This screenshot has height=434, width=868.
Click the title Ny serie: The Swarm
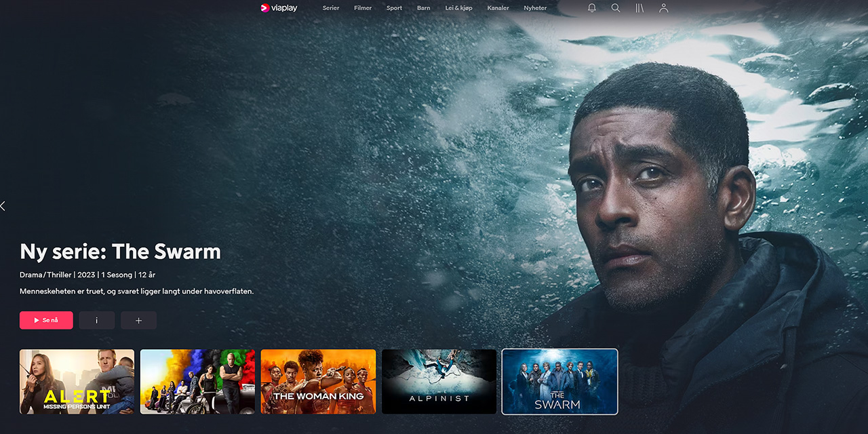click(121, 252)
